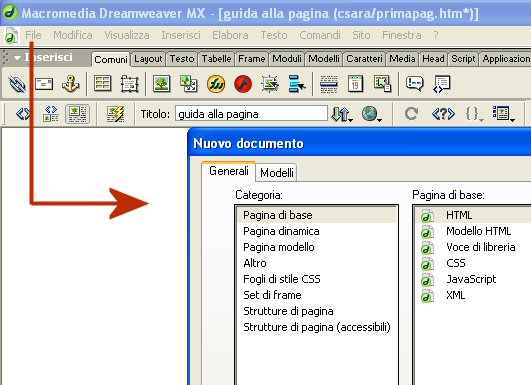Switch to the Caratteri insert tab
The height and width of the screenshot is (385, 531).
coord(364,59)
